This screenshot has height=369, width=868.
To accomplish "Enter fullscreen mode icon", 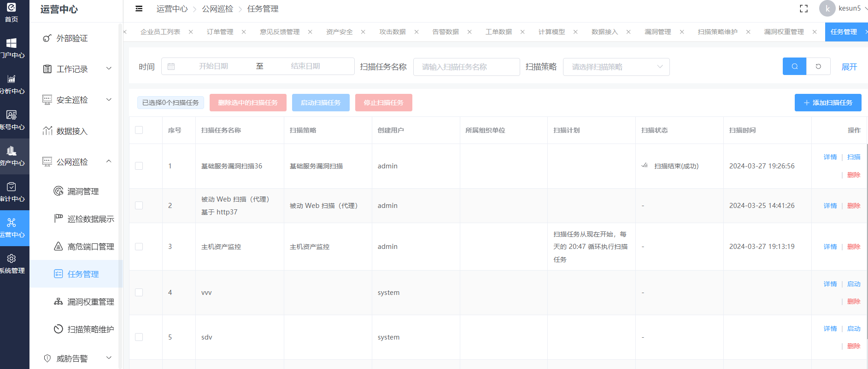I will pos(804,9).
